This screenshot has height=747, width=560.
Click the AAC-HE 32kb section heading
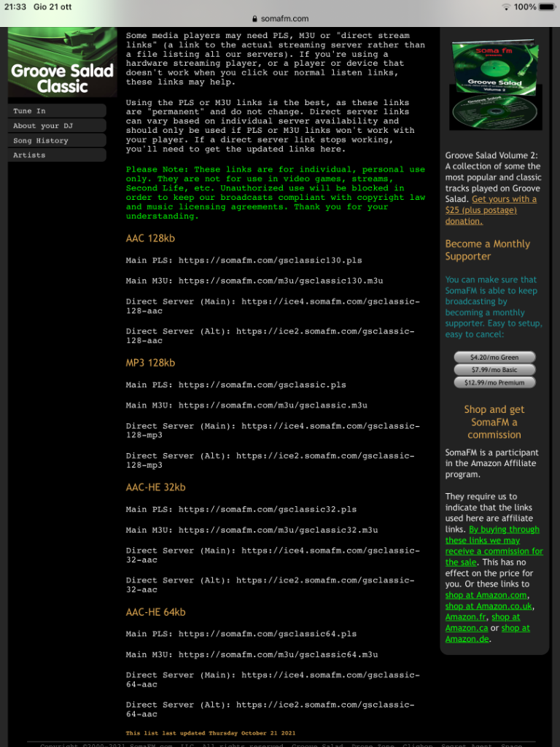[x=156, y=487]
